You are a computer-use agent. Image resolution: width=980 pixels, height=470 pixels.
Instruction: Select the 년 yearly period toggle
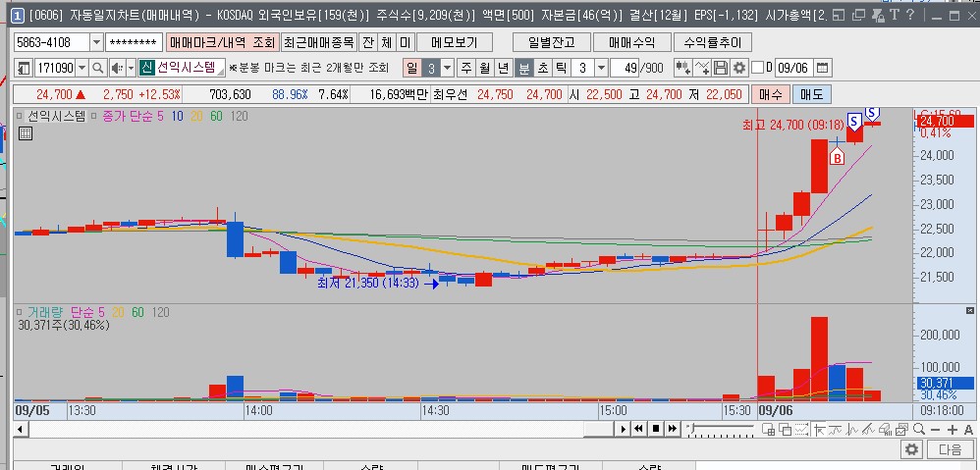(x=505, y=68)
